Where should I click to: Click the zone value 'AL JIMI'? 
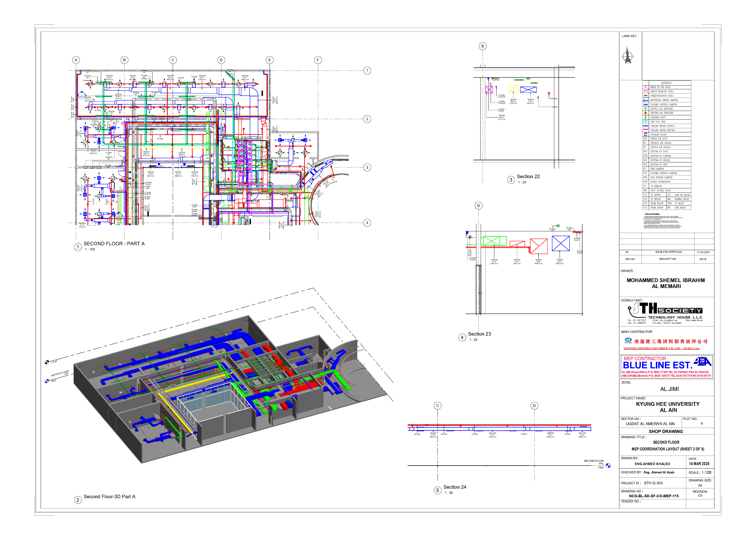(669, 389)
